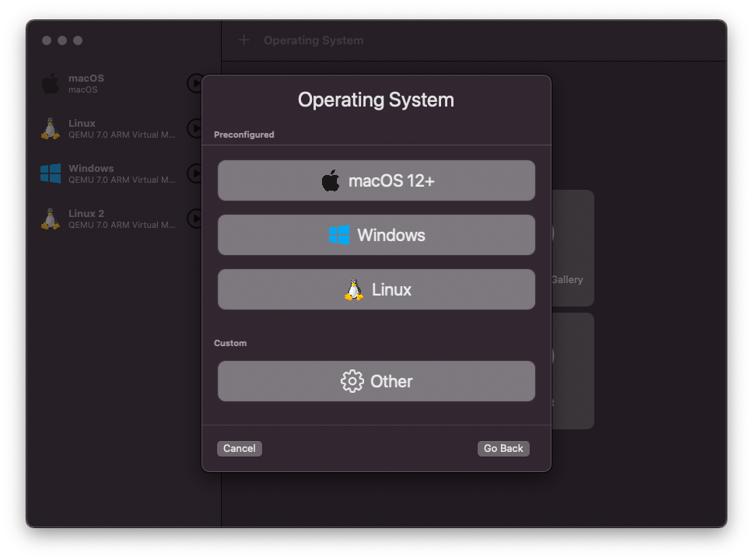Choose the macOS 12+ preconfigured option
The width and height of the screenshot is (753, 560).
376,180
